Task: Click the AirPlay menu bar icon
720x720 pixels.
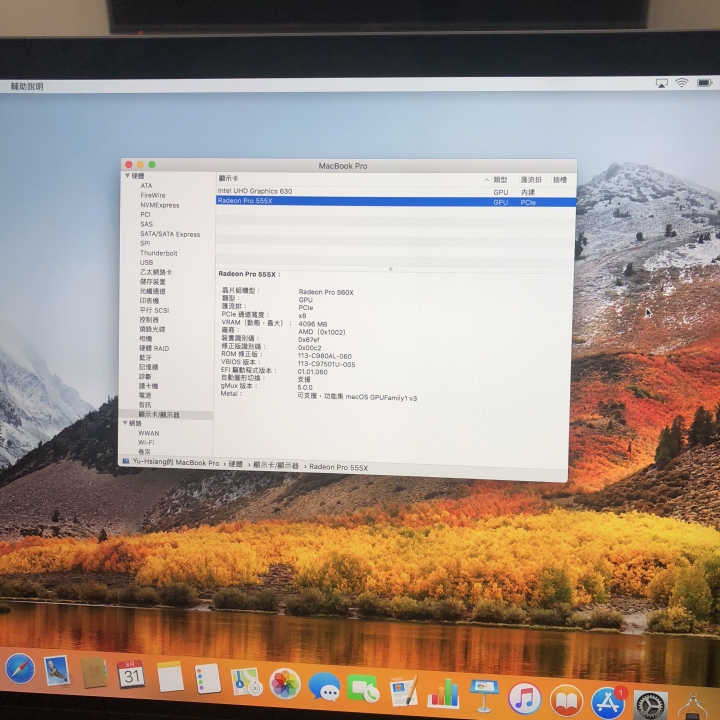Action: click(x=662, y=83)
